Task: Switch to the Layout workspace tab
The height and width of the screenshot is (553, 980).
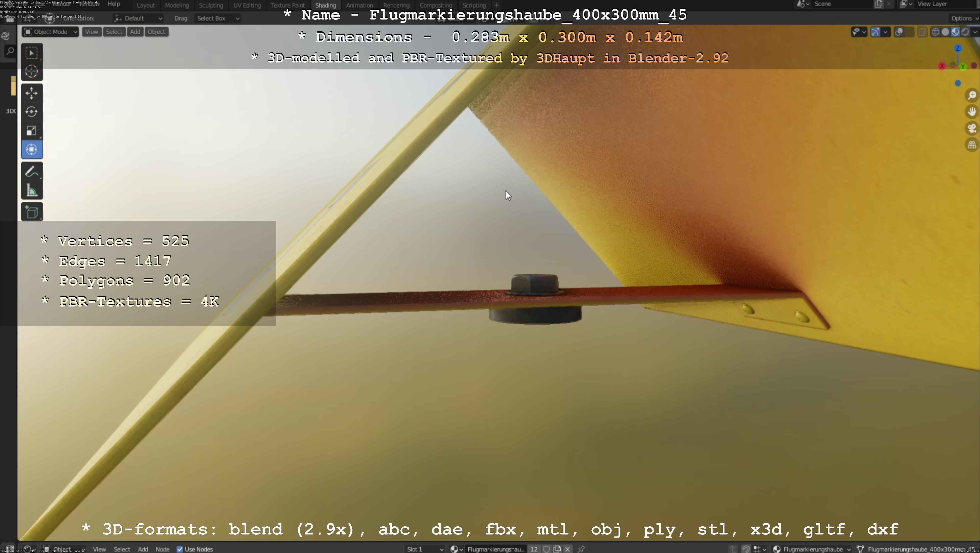Action: tap(145, 5)
